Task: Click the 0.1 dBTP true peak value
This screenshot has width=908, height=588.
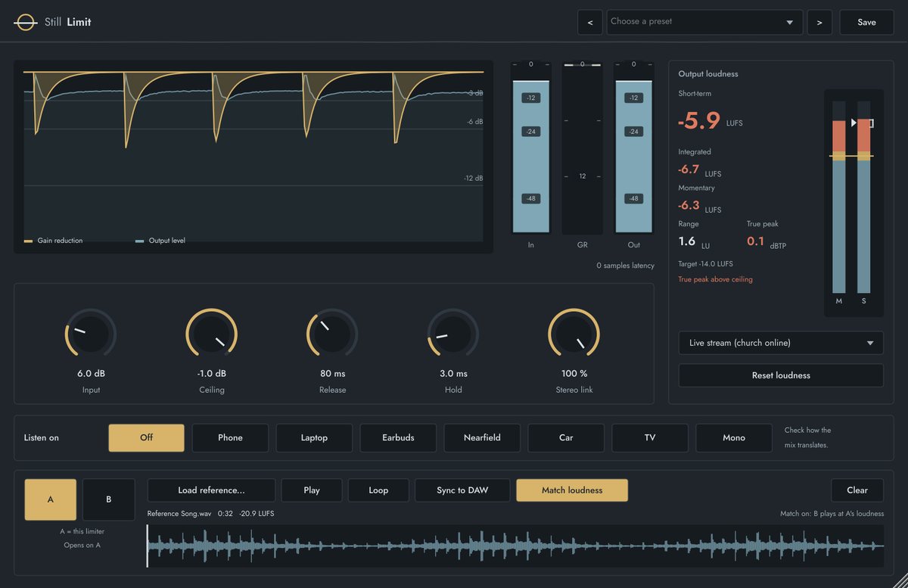Action: [x=755, y=241]
